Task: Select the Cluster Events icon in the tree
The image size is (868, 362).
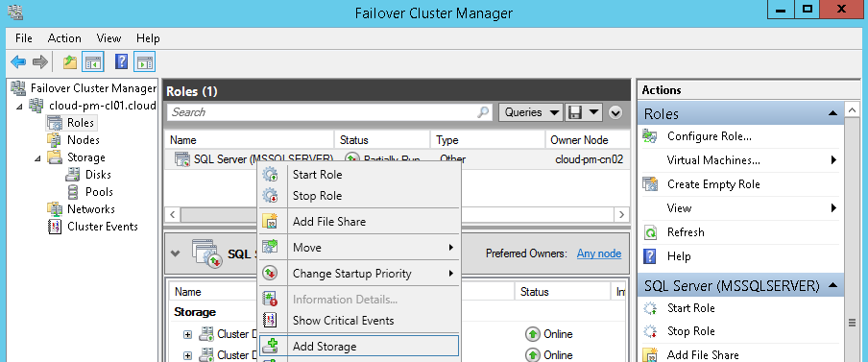Action: pyautogui.click(x=54, y=227)
